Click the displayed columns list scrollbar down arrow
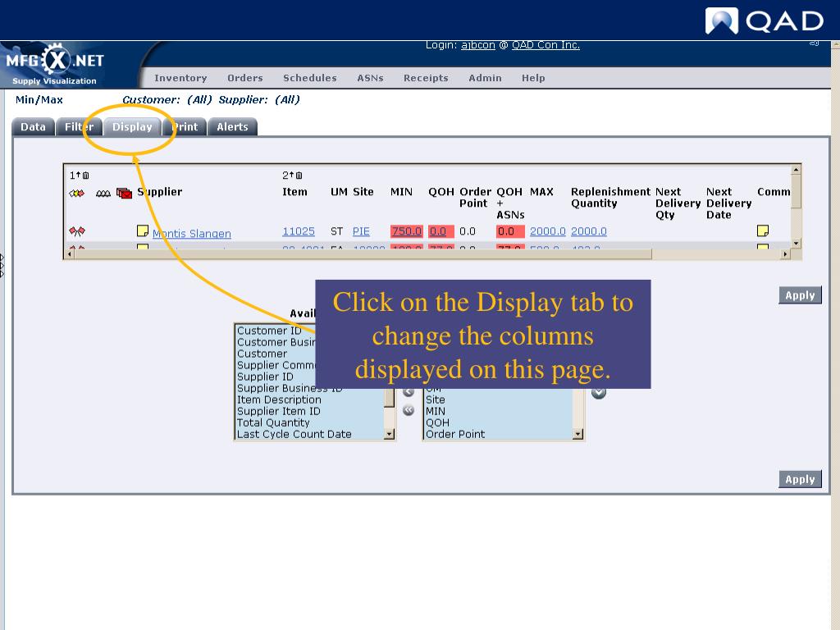Screen dimensions: 840x630 (x=577, y=435)
